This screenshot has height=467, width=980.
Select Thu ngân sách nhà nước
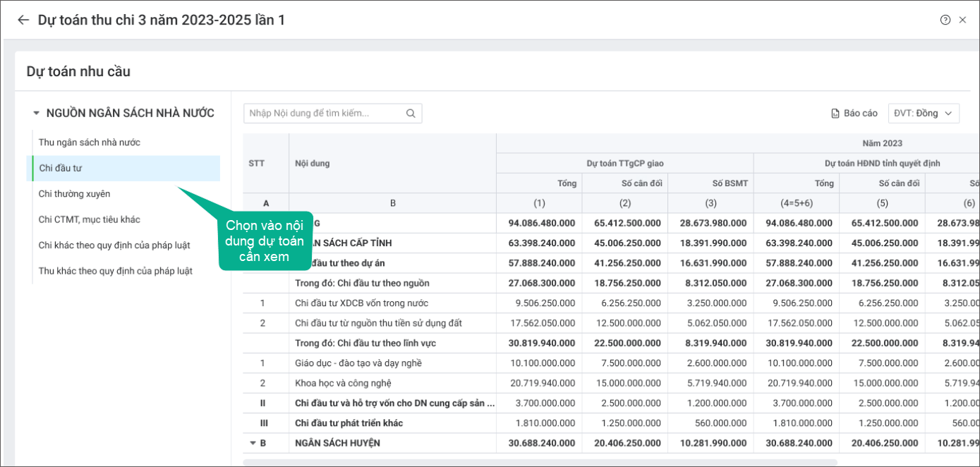(x=90, y=142)
